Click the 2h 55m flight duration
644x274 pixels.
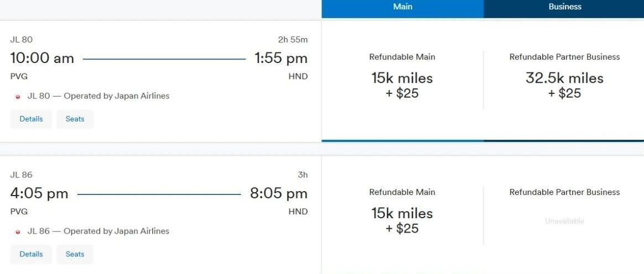[293, 40]
